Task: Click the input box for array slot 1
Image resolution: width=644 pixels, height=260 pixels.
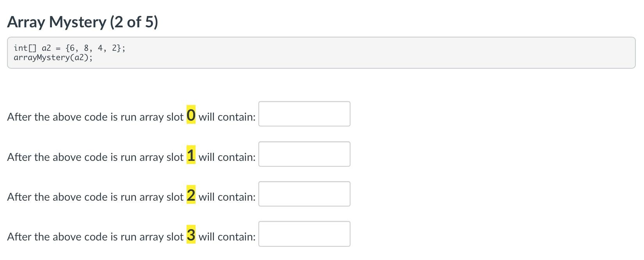Action: pos(304,154)
